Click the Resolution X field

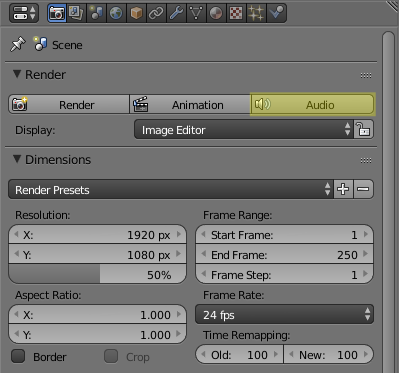(x=97, y=235)
